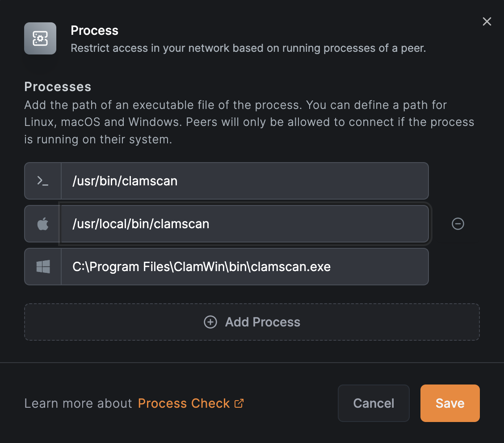Viewport: 504px width, 443px height.
Task: Click the Process dialog title
Action: point(94,30)
